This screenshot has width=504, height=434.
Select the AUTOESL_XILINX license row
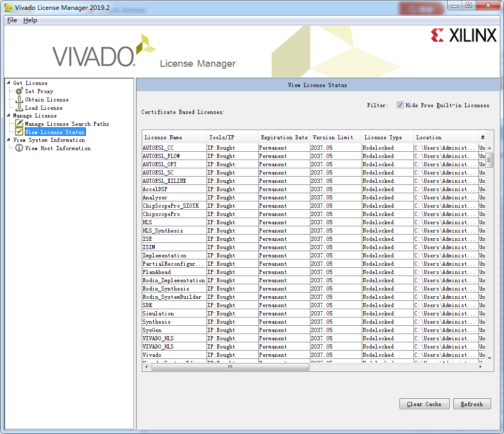point(314,181)
